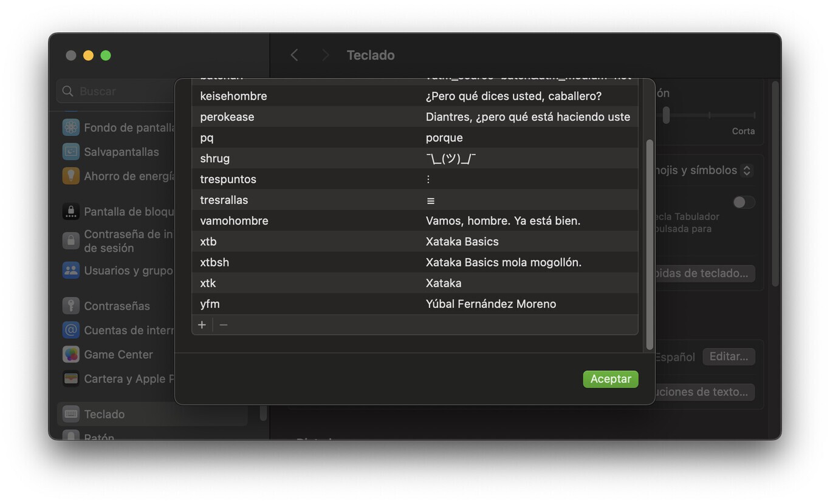Click the text replacements list scrollbar

pos(650,244)
